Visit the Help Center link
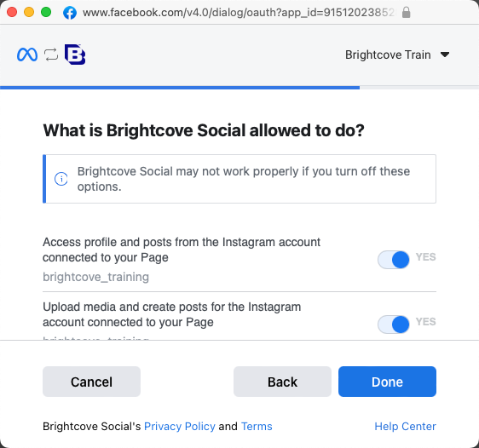Screen dimensions: 479x448 click(x=405, y=427)
